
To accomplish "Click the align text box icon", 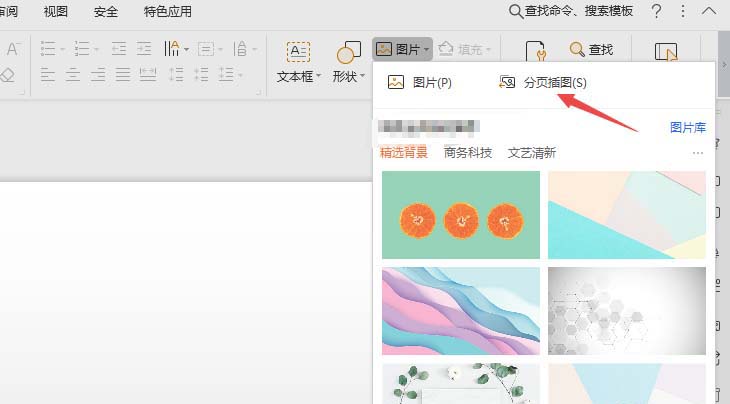I will pos(206,48).
